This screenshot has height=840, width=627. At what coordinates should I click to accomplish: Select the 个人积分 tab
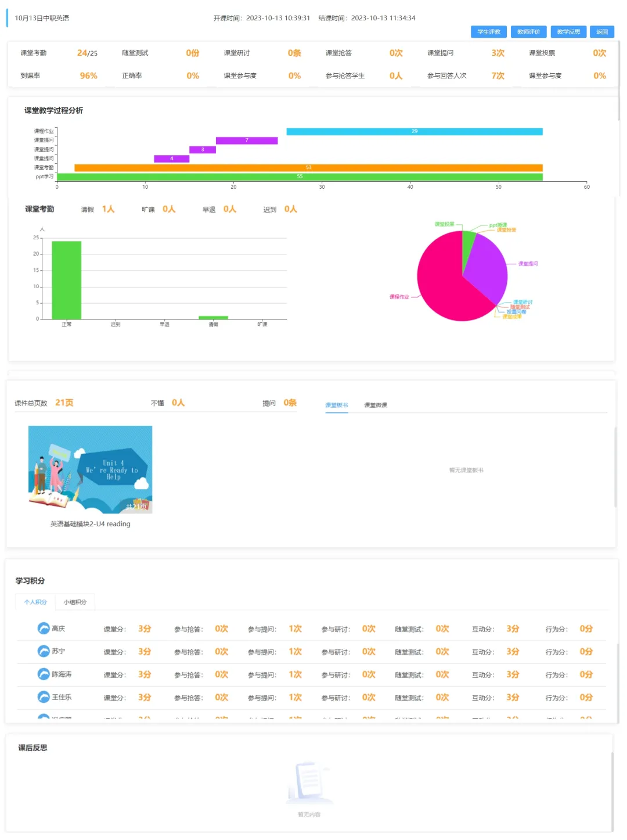pyautogui.click(x=35, y=602)
